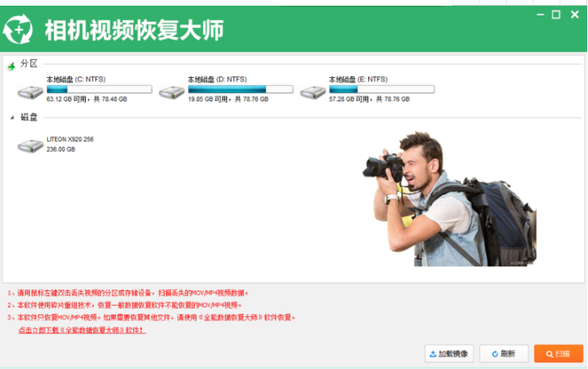Image resolution: width=588 pixels, height=369 pixels.
Task: Click the camera recovery app logo
Action: tap(18, 30)
